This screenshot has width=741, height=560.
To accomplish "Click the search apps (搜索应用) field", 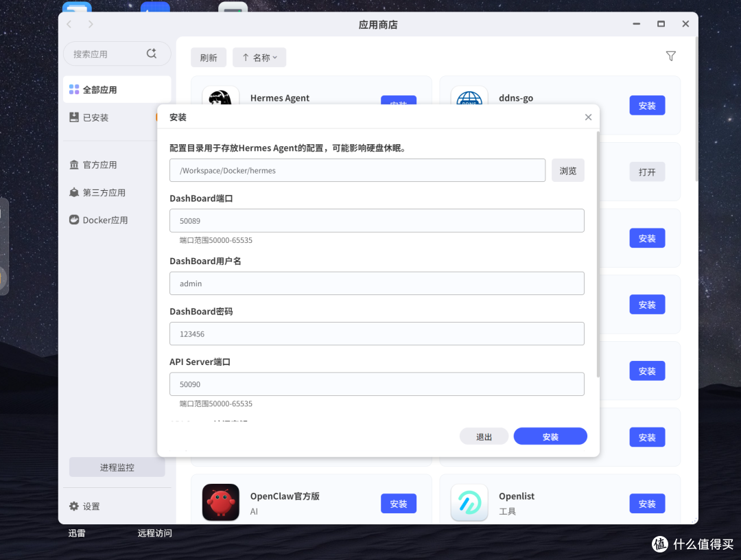I will click(117, 54).
